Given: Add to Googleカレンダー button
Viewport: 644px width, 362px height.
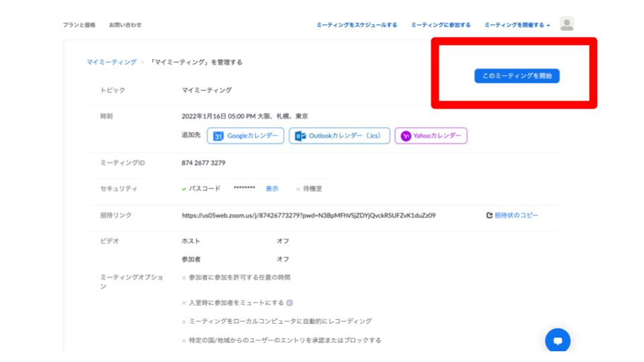Looking at the screenshot, I should [246, 136].
